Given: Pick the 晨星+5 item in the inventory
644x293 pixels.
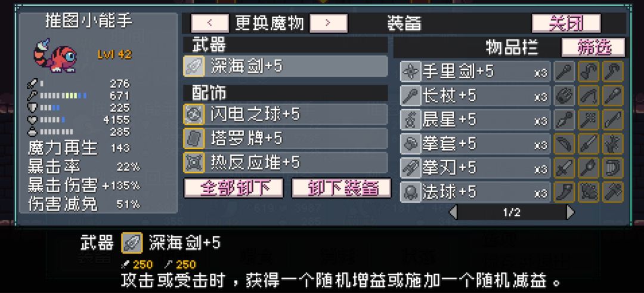Looking at the screenshot, I should 475,120.
